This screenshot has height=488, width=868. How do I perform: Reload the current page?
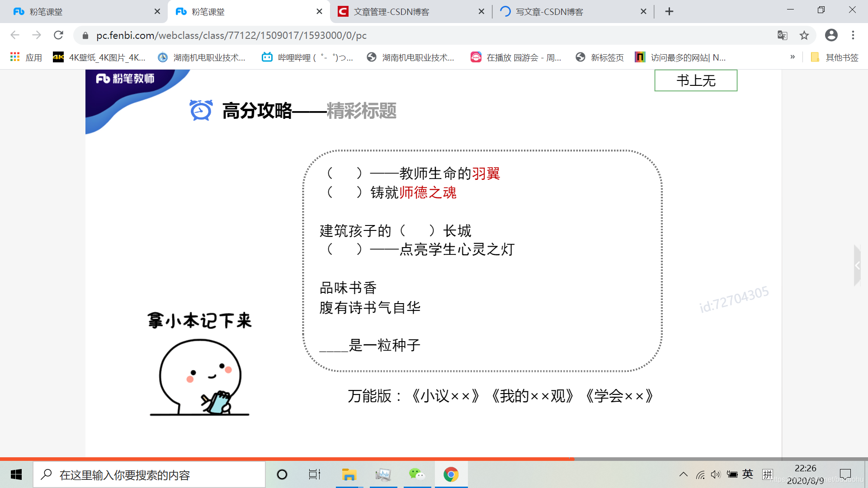tap(58, 35)
